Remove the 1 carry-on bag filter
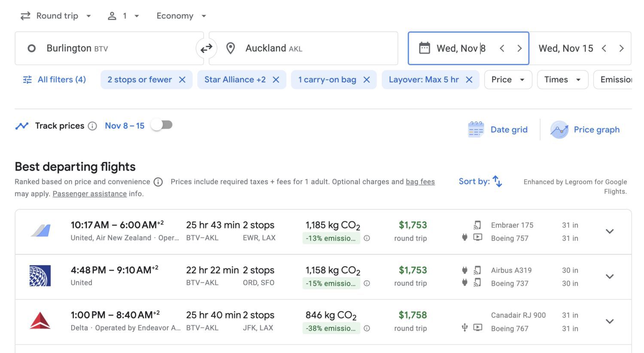The image size is (644, 353). click(367, 79)
